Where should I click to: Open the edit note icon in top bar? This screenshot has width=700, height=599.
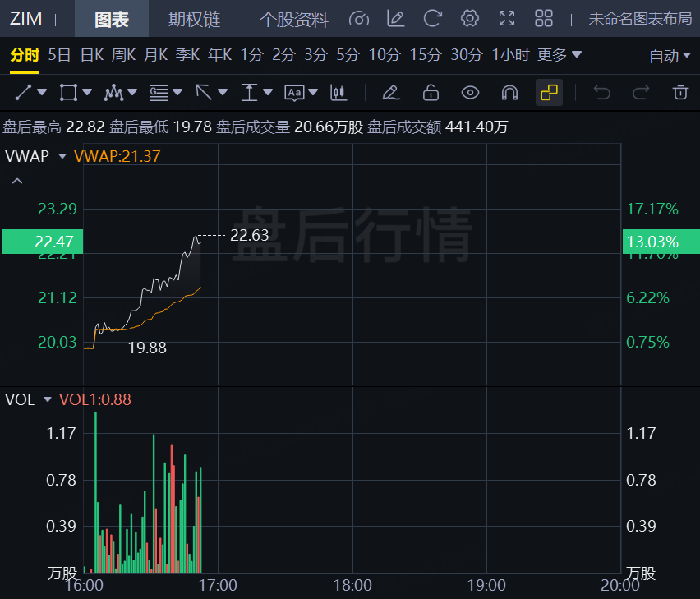(x=395, y=18)
